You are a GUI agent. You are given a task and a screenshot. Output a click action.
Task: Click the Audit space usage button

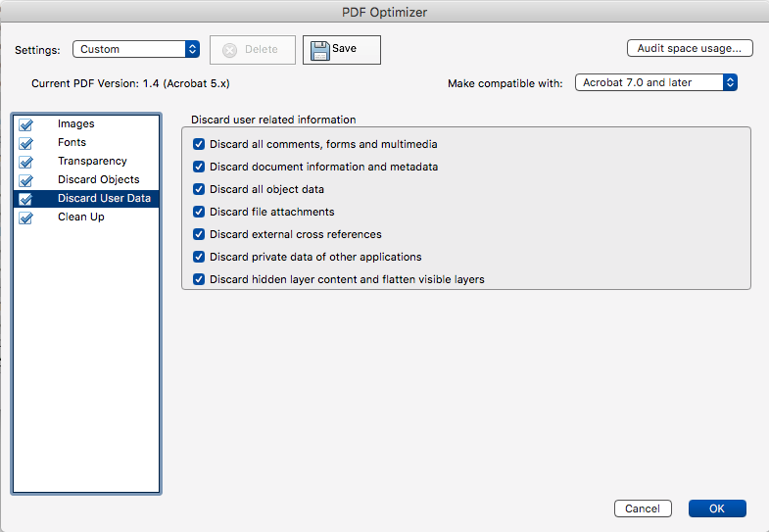tap(690, 48)
